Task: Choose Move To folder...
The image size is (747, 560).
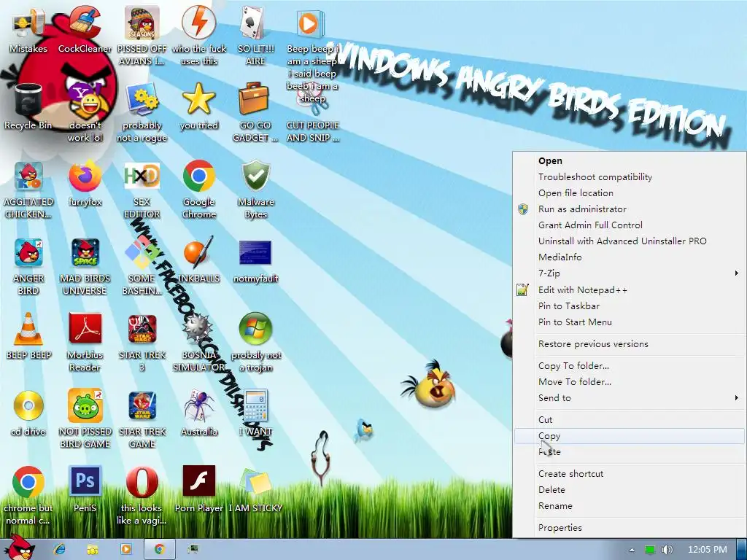Action: coord(628,382)
